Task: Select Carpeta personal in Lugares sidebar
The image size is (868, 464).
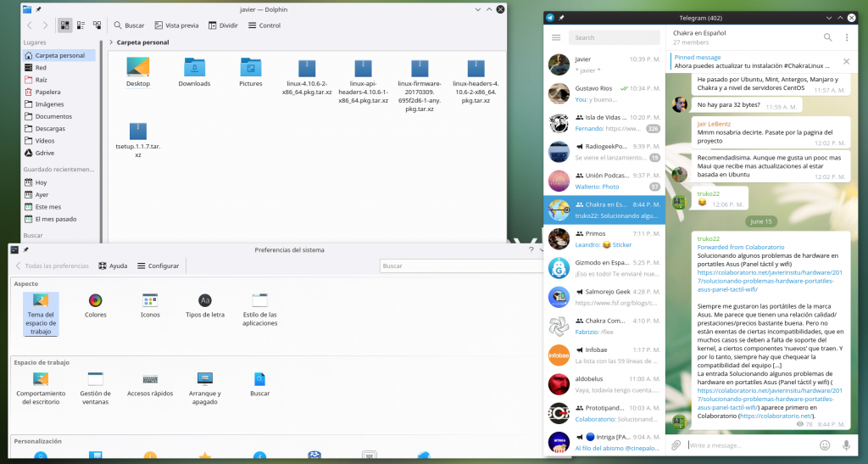Action: (x=59, y=55)
